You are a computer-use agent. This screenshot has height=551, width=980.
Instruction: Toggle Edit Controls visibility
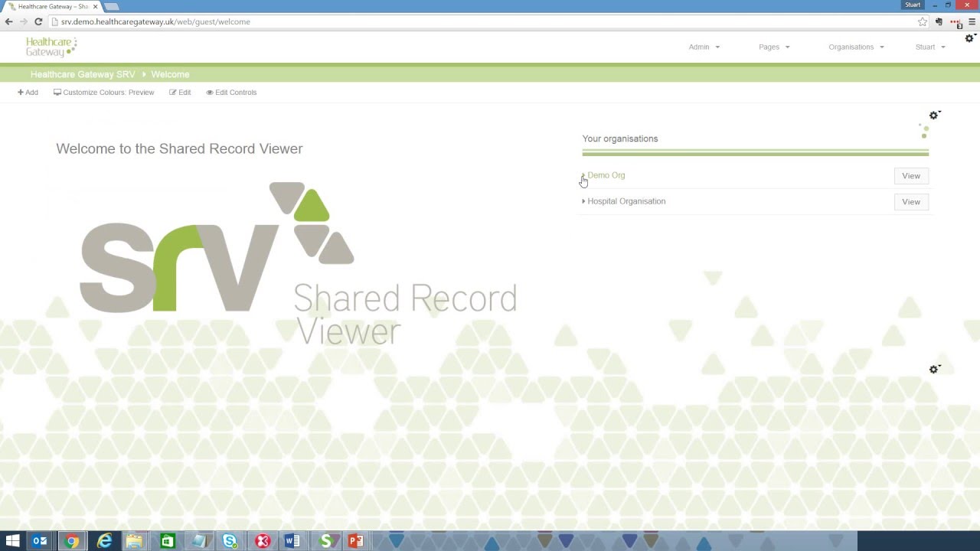point(231,93)
